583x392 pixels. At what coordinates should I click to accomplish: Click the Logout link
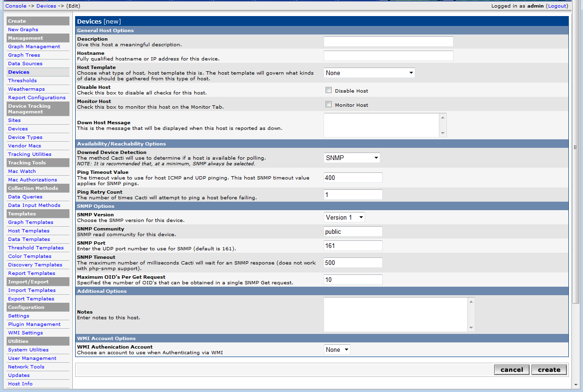pyautogui.click(x=557, y=6)
